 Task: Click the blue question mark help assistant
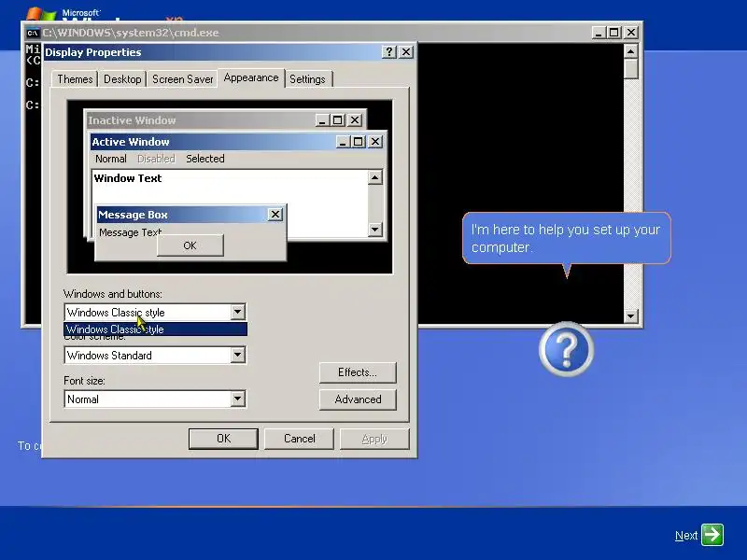click(x=567, y=349)
